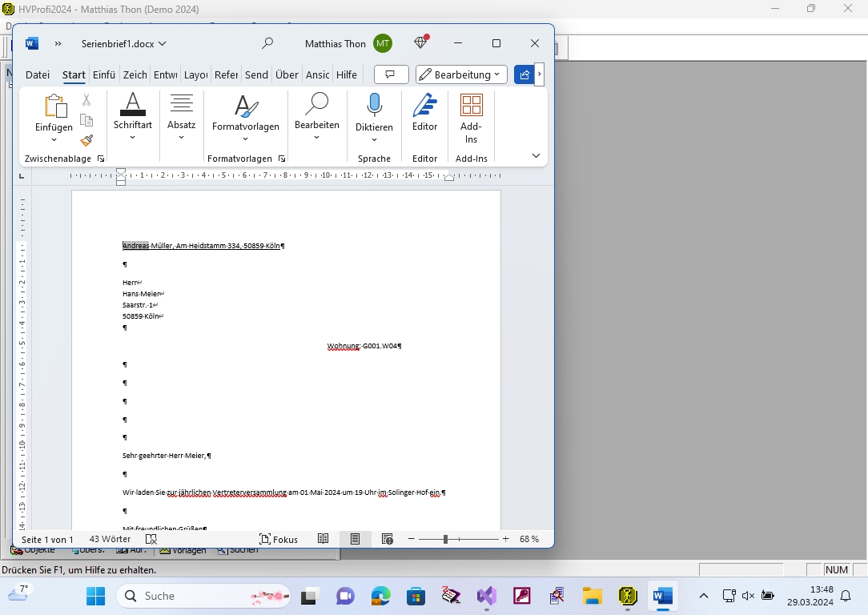Select the Format übertragen paintbrush icon

point(86,140)
